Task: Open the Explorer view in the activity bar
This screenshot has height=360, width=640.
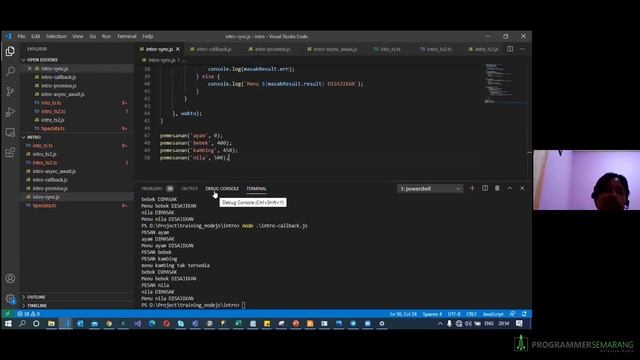Action: (x=10, y=51)
